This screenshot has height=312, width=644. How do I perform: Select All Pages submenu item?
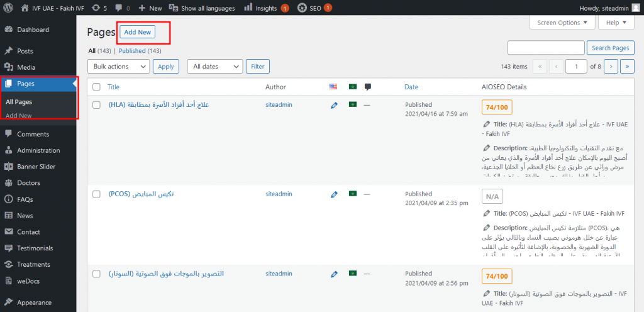pyautogui.click(x=19, y=102)
